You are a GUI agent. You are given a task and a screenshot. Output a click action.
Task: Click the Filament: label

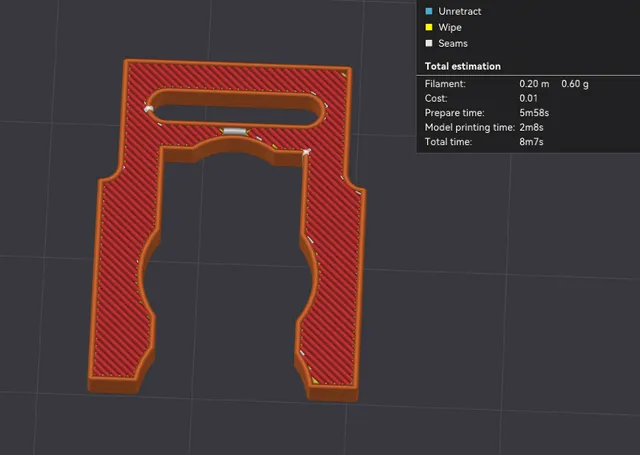coord(445,84)
